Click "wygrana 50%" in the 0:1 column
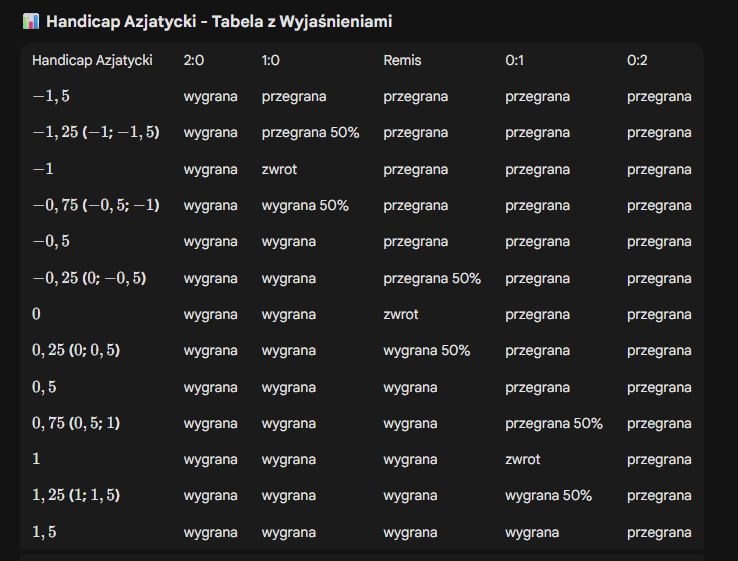Image resolution: width=738 pixels, height=561 pixels. coord(548,496)
